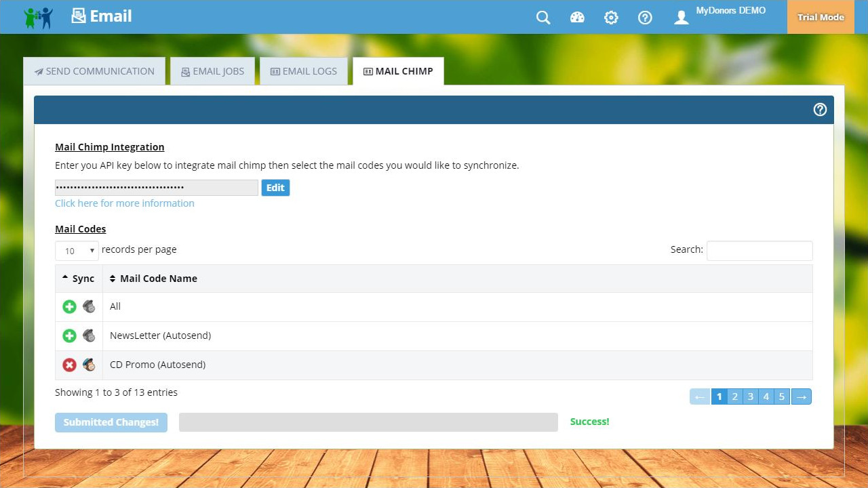Toggle sync plus icon for NewsLetter (Autosend)
Screen dimensions: 868x488
(69, 335)
